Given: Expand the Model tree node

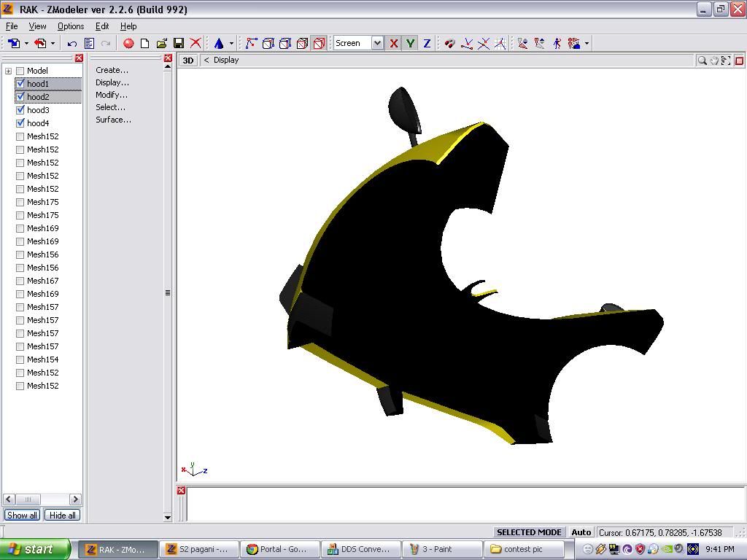Looking at the screenshot, I should coord(8,71).
